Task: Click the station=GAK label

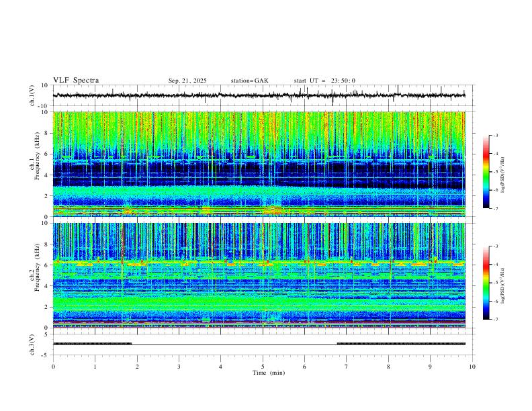Action: tap(249, 81)
